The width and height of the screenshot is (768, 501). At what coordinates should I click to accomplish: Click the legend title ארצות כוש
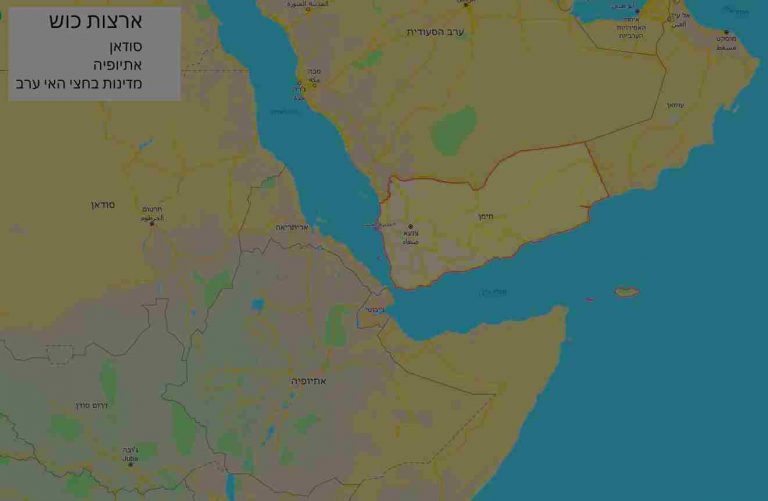pyautogui.click(x=95, y=23)
